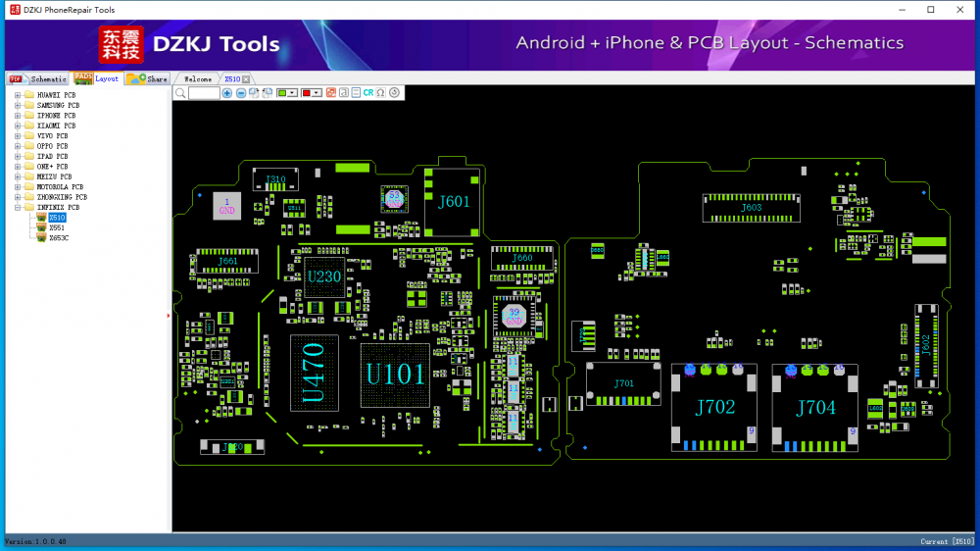Select the U101 chip on the board
The width and height of the screenshot is (980, 551).
[x=396, y=375]
